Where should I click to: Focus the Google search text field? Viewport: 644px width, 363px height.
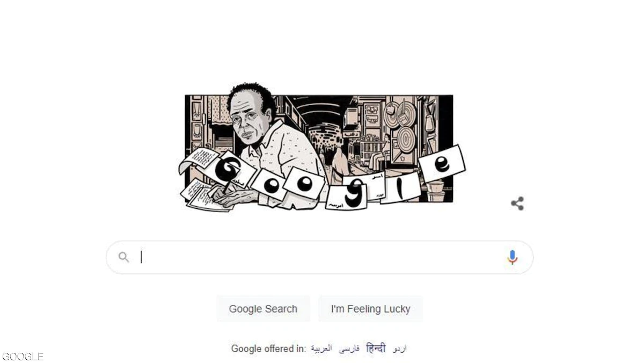319,257
